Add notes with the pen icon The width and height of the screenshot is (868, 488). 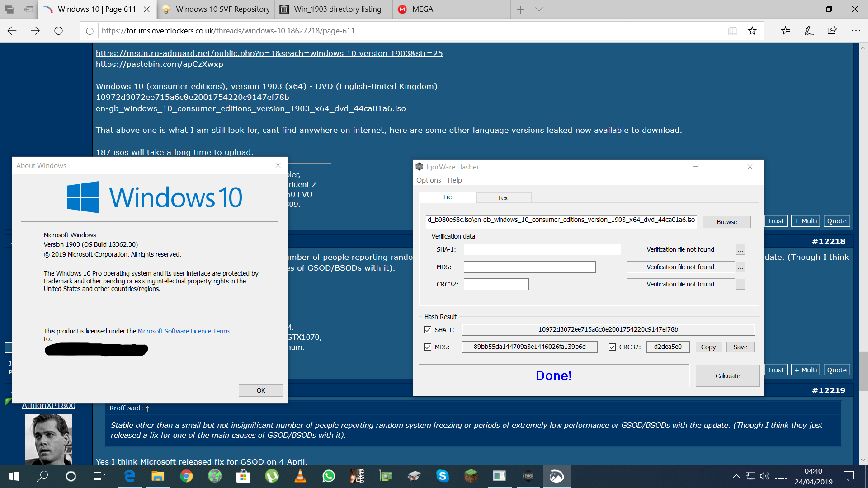[x=809, y=31]
